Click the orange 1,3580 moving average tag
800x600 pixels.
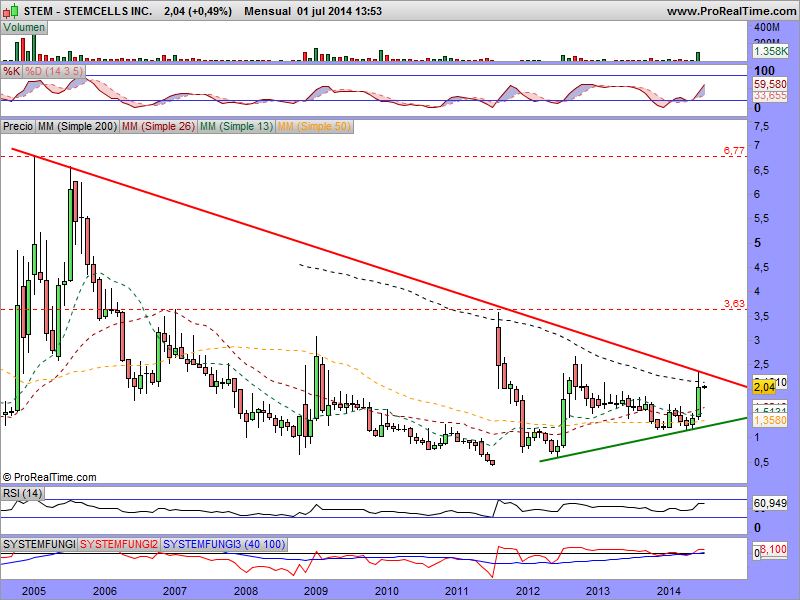tap(770, 420)
